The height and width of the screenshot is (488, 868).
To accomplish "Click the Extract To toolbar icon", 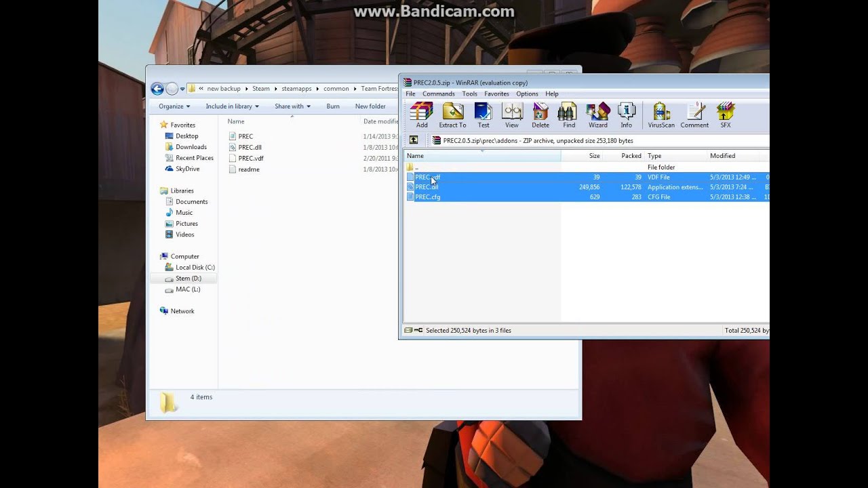I will (x=452, y=115).
